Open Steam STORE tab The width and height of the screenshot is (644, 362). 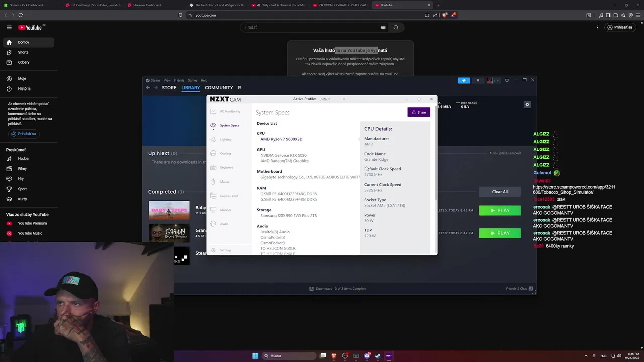click(169, 88)
